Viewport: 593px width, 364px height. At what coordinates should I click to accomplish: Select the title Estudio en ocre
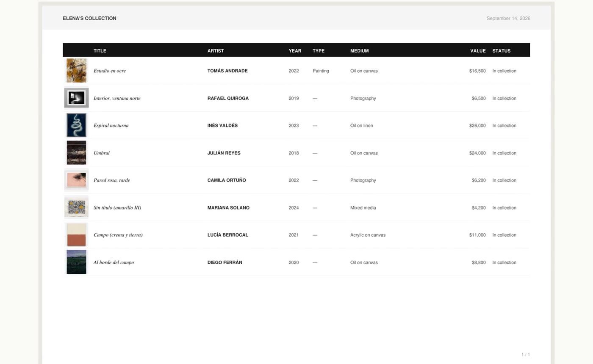(x=110, y=71)
